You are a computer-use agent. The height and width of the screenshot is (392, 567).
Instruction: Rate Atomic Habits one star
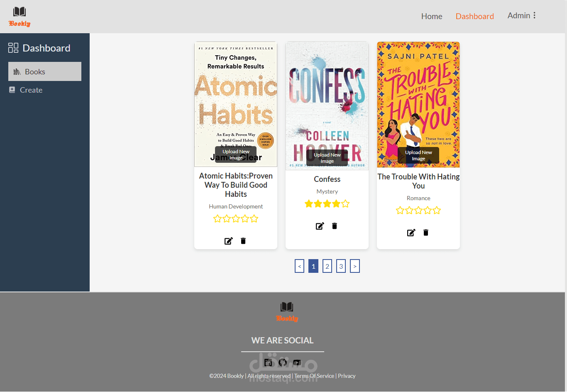tap(218, 218)
